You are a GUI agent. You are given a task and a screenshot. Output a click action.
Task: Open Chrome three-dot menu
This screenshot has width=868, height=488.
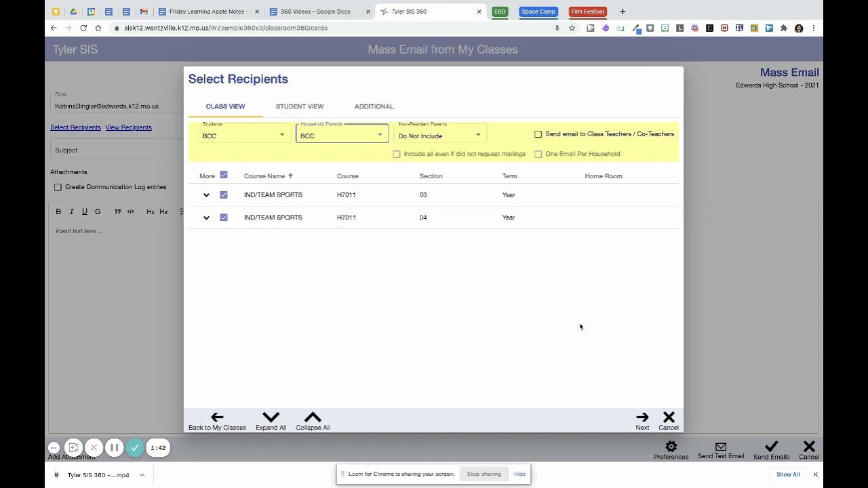click(x=814, y=28)
